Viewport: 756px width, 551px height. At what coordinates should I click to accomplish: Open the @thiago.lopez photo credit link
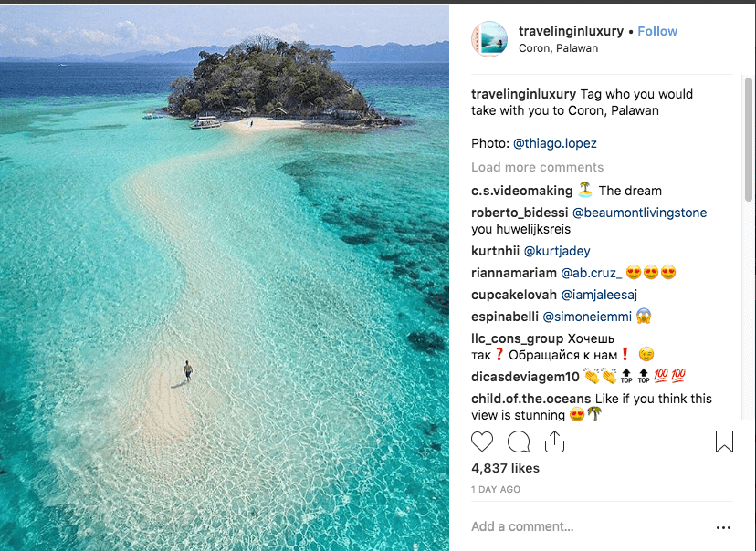(554, 143)
